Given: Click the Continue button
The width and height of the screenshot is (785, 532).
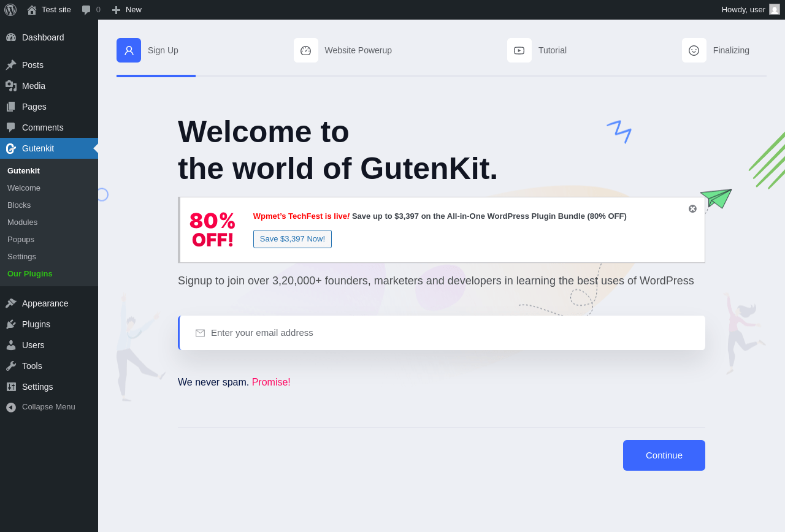Looking at the screenshot, I should point(664,455).
